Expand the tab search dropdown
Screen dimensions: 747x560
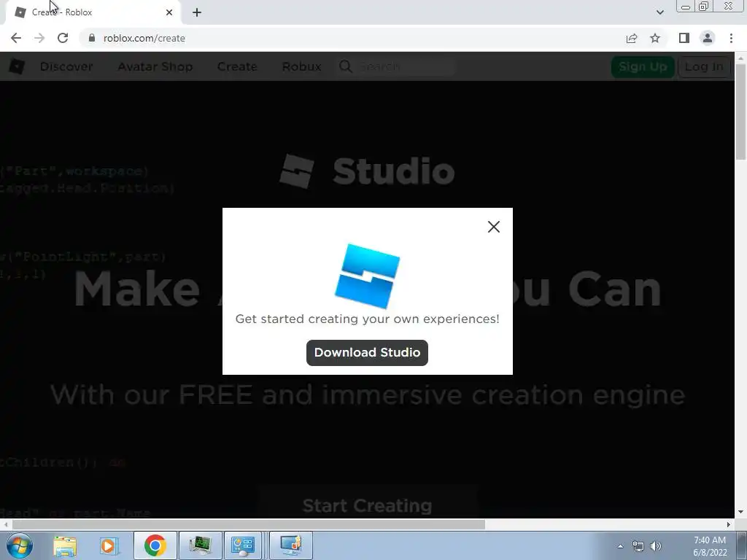tap(659, 12)
